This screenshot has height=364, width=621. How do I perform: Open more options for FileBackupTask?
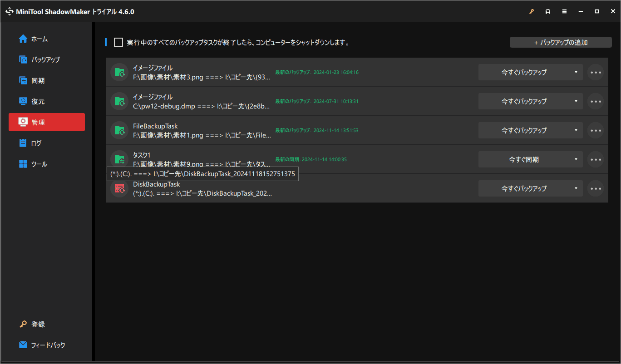click(596, 130)
